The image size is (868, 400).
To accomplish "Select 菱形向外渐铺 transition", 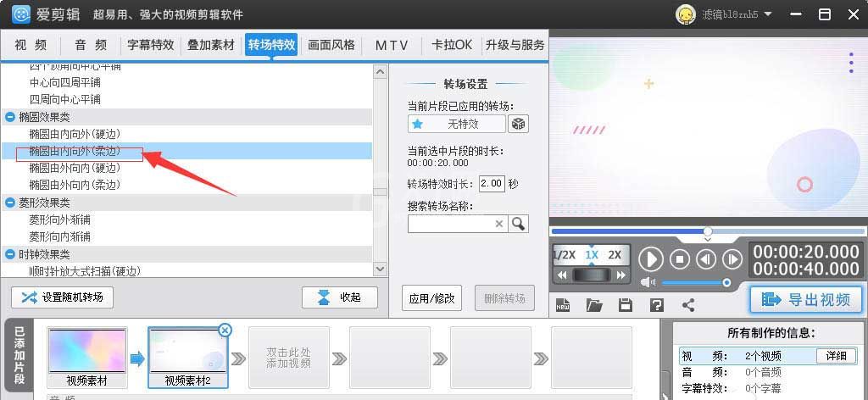I will 60,220.
